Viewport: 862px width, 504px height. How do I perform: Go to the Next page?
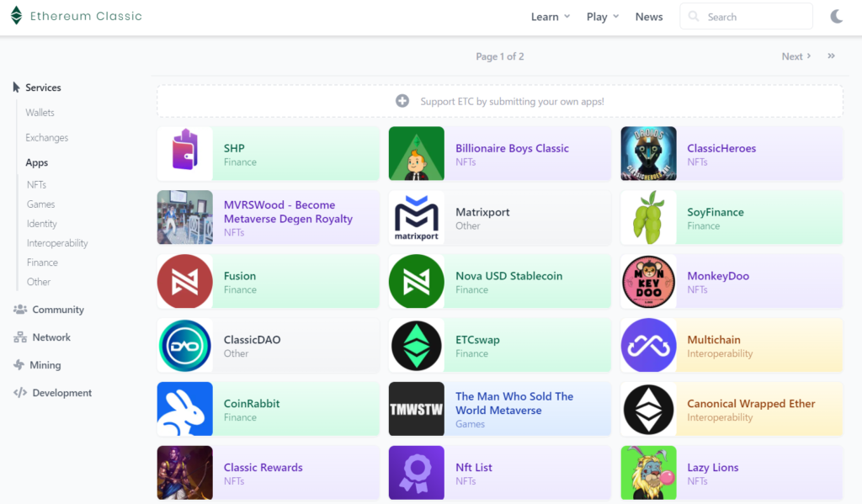click(795, 56)
